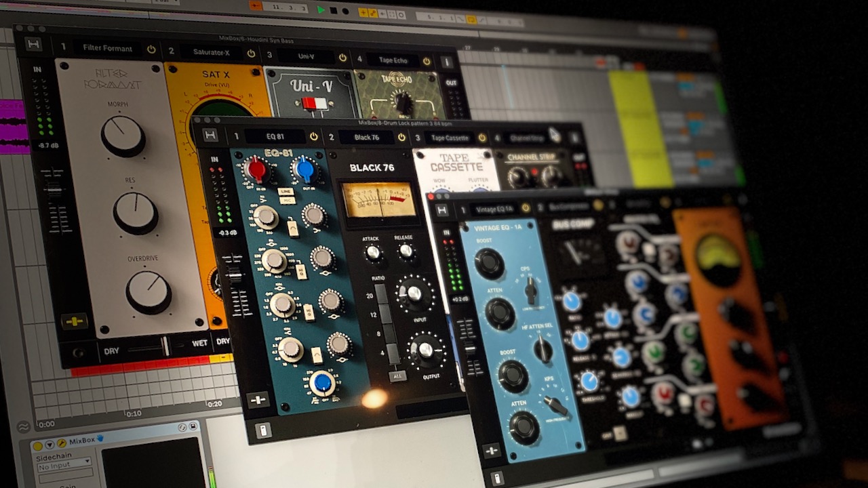Click the Ableton record button in the transport

pyautogui.click(x=345, y=12)
